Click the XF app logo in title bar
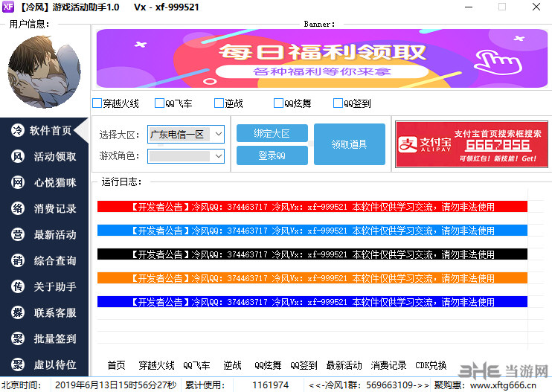Viewport: 552px width, 392px height. (7, 7)
